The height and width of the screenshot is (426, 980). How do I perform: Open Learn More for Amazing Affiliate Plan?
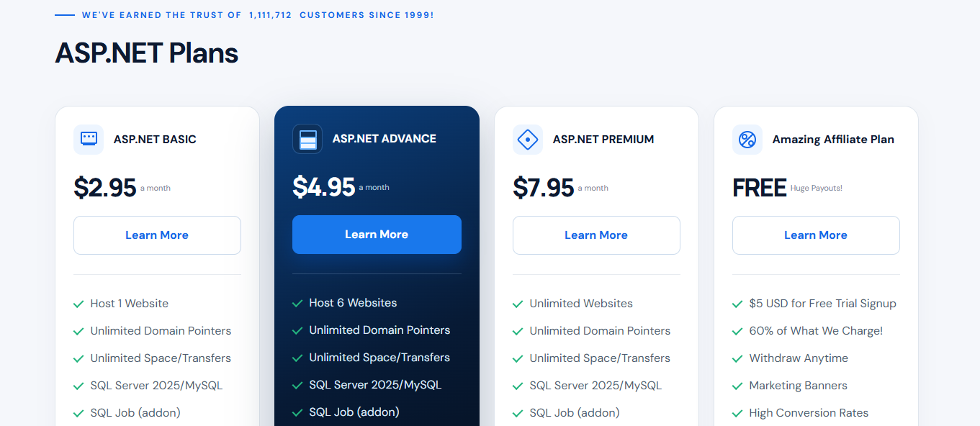816,235
